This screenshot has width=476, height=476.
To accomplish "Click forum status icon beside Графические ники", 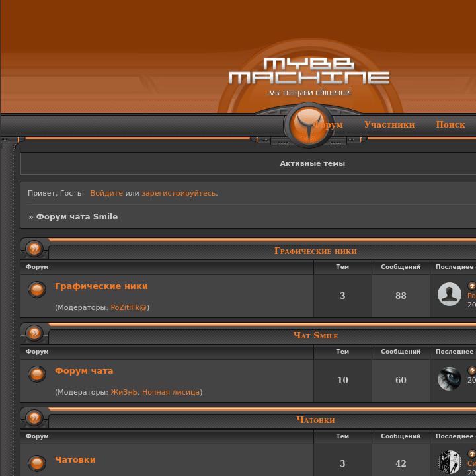I will click(37, 290).
